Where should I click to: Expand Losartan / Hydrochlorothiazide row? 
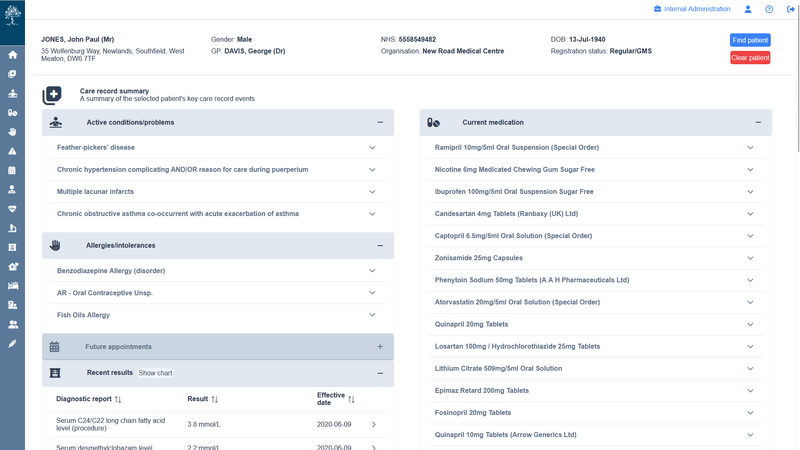pyautogui.click(x=750, y=346)
